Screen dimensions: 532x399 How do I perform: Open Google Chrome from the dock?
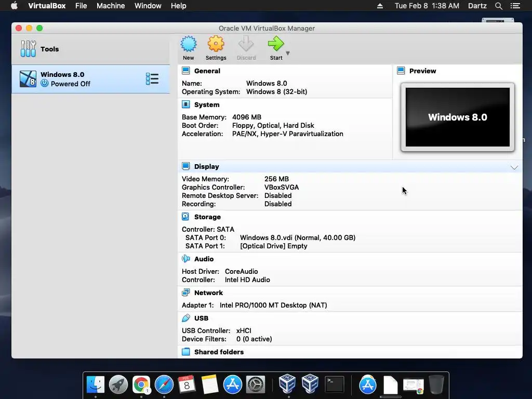point(141,384)
